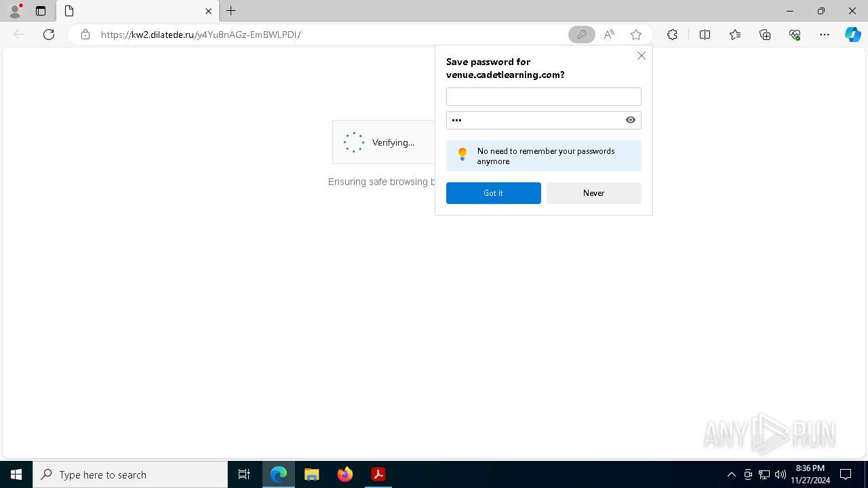Screen dimensions: 868x488
Task: Open Favorites list
Action: [735, 35]
